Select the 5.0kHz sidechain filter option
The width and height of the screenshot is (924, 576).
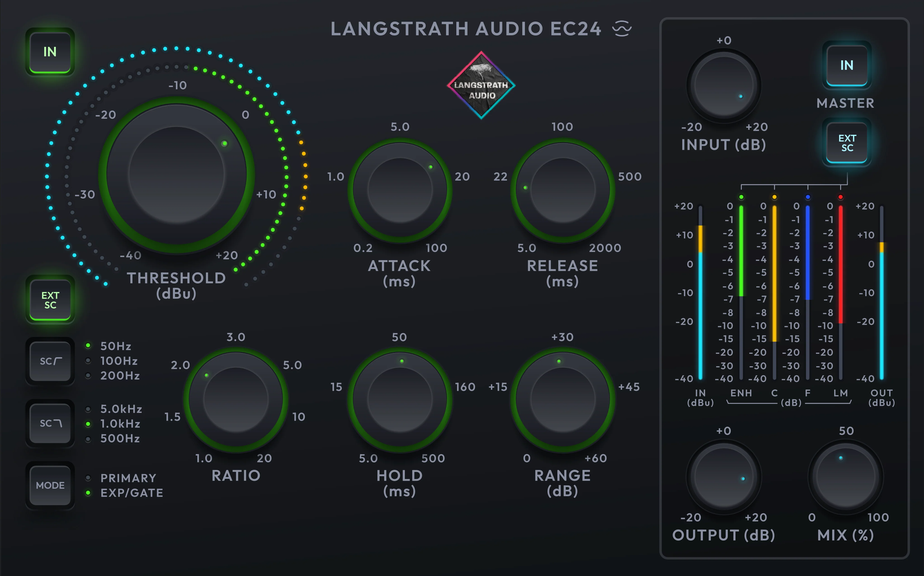pyautogui.click(x=113, y=409)
